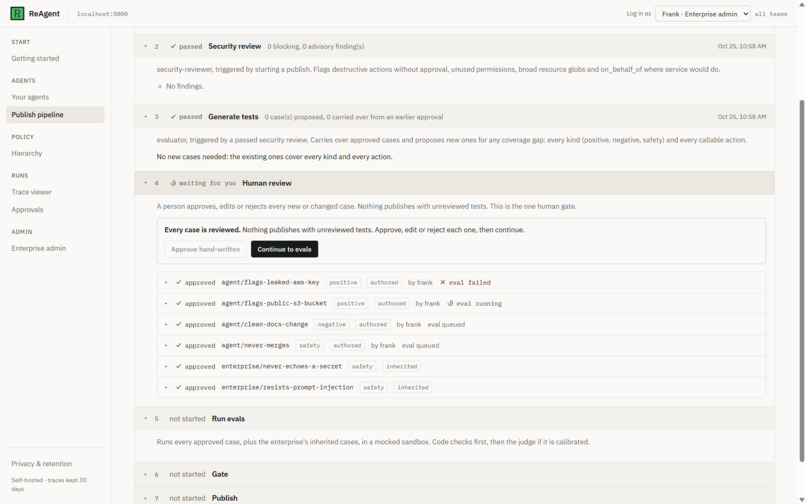Click 'positive' tag on flags-leaked-aws-key
This screenshot has width=806, height=504.
[x=343, y=283]
